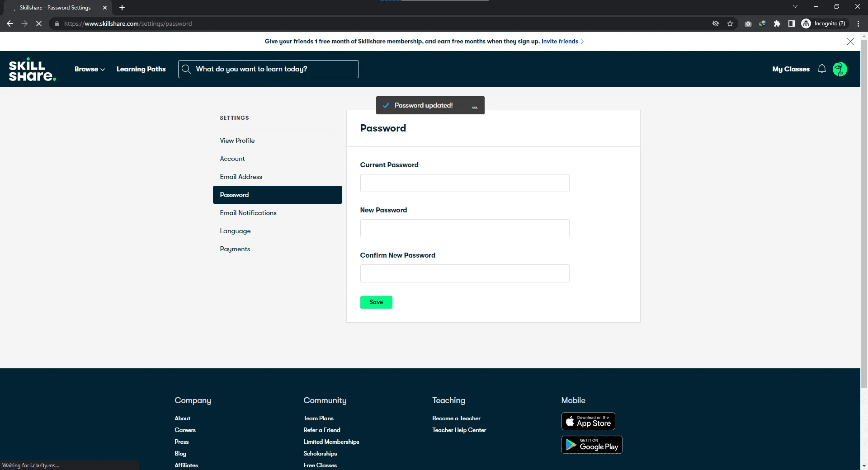
Task: Expand the Browse dropdown
Action: point(90,69)
